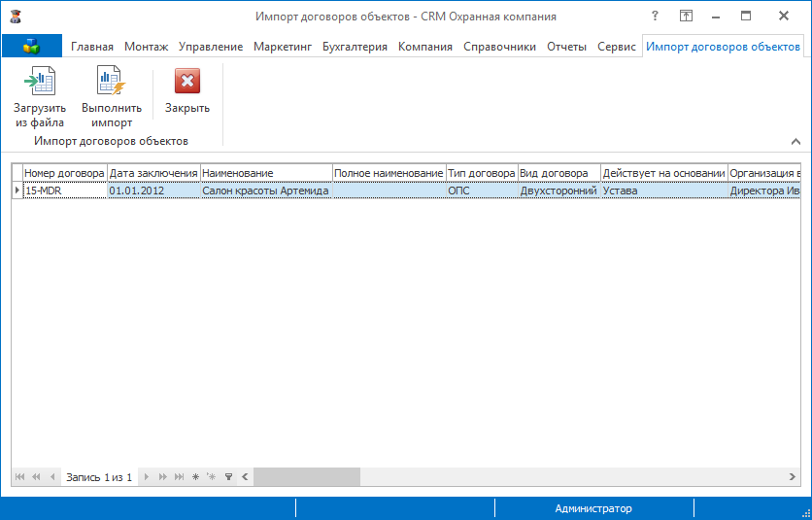Switch to the Управление tab
Viewport: 812px width, 520px height.
coord(211,47)
